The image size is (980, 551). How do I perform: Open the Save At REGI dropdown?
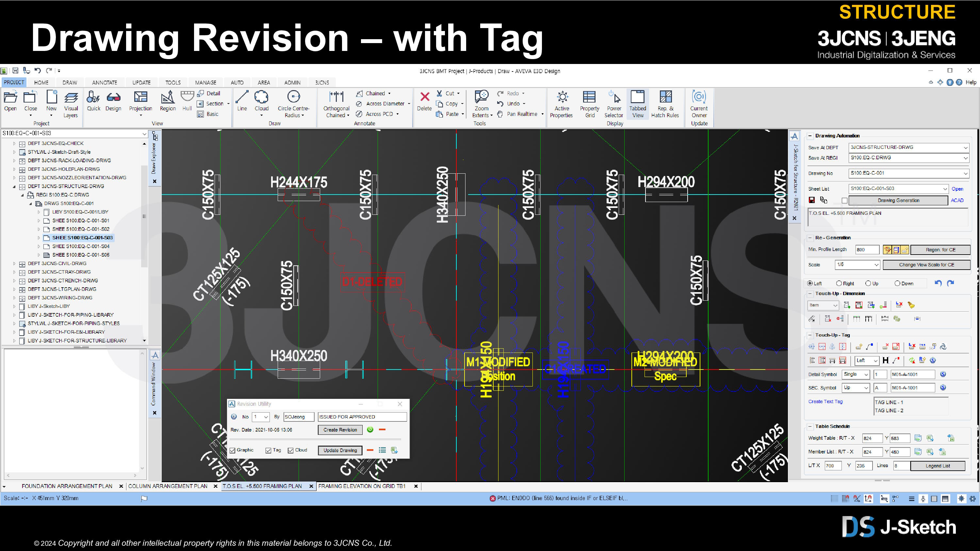966,158
